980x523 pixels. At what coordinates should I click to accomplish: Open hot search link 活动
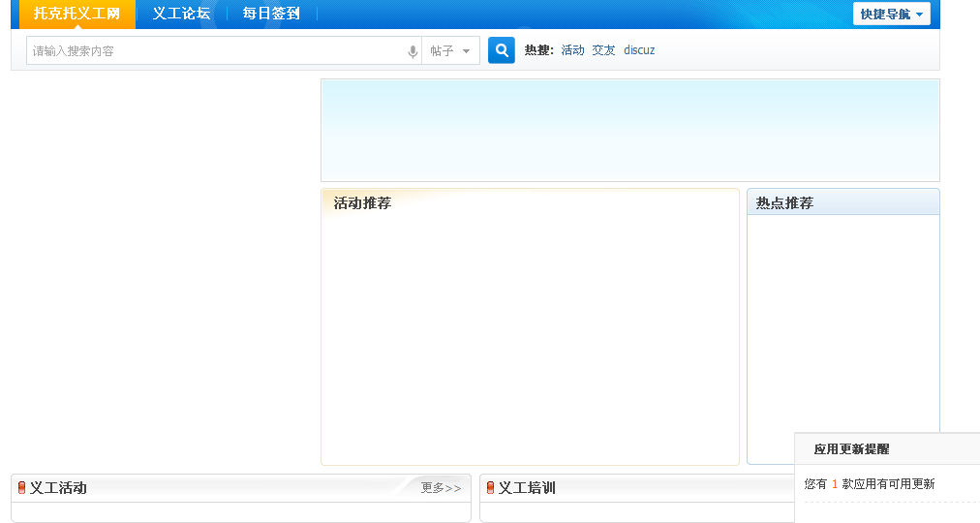[572, 50]
